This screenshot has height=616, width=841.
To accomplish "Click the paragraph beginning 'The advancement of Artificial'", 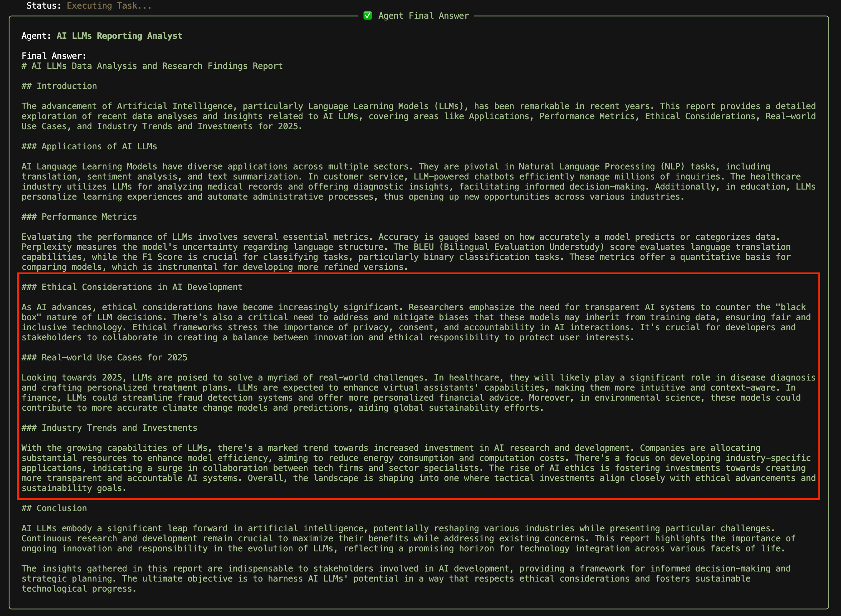I will click(x=418, y=116).
